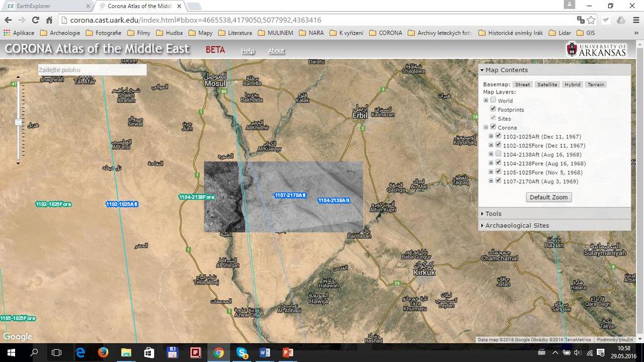Bookmark this page with the star icon

click(591, 20)
